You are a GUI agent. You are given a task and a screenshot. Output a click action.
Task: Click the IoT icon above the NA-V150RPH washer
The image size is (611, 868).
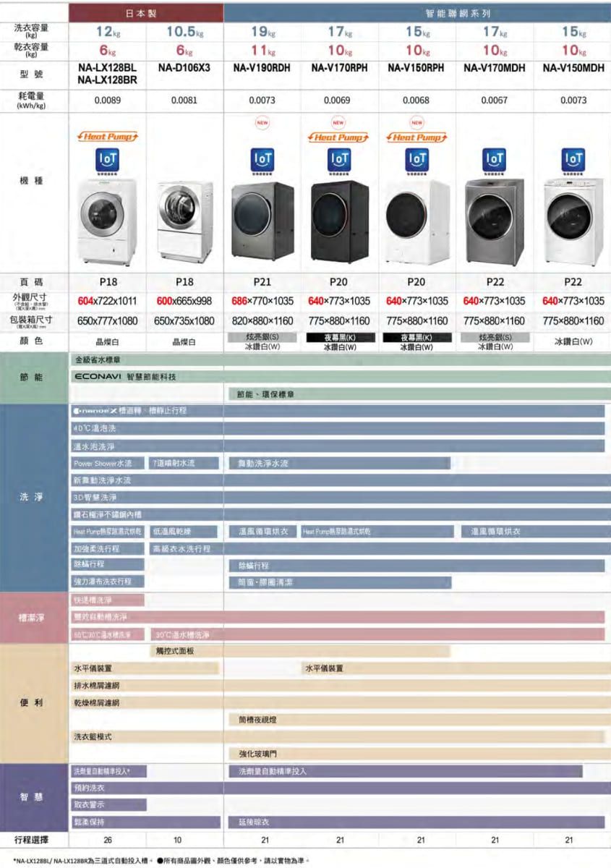[416, 159]
